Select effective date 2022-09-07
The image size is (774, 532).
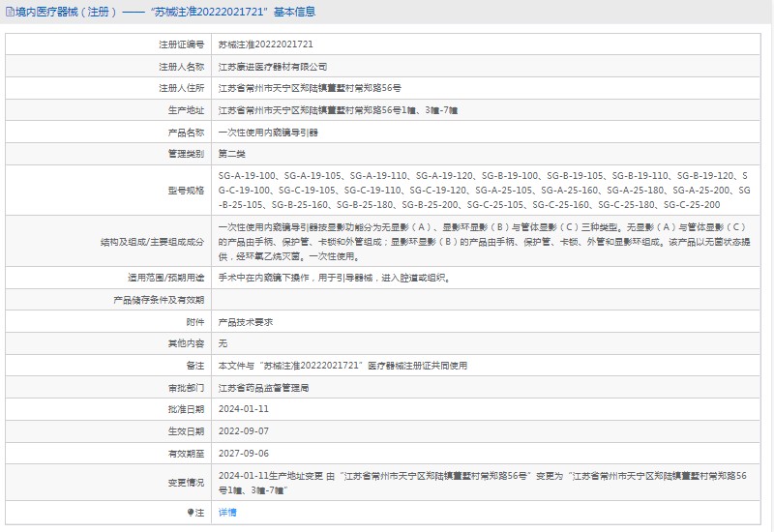(244, 431)
